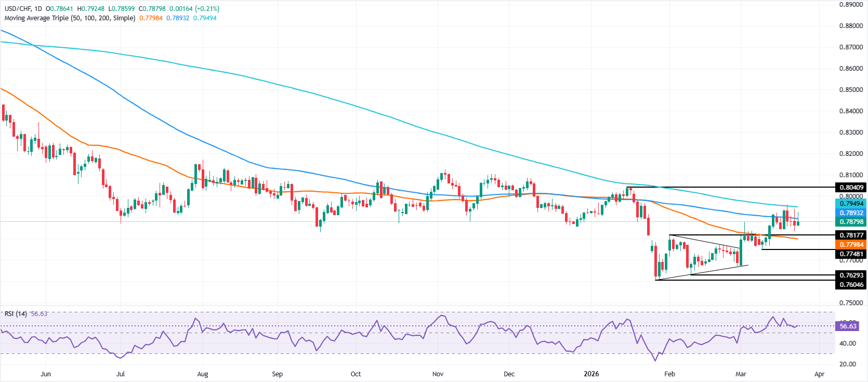The height and width of the screenshot is (382, 868).
Task: Click the purple RSI value tag 56.63
Action: tap(847, 326)
